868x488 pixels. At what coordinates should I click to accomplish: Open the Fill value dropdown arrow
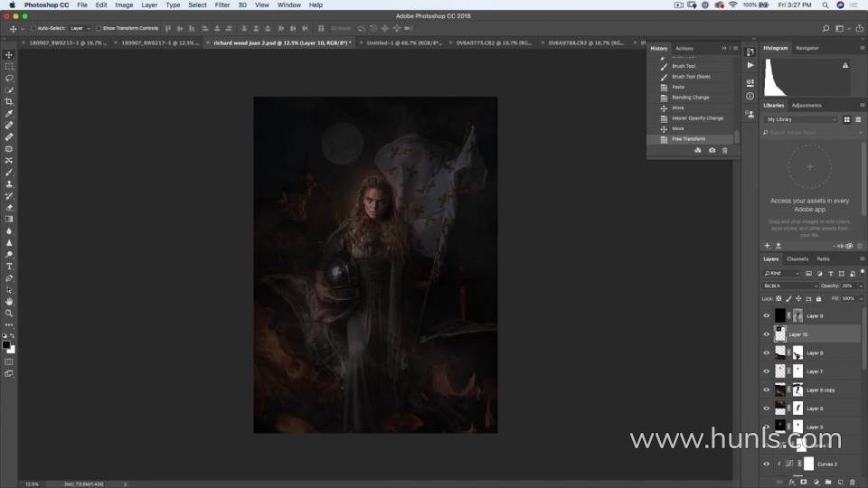point(860,299)
